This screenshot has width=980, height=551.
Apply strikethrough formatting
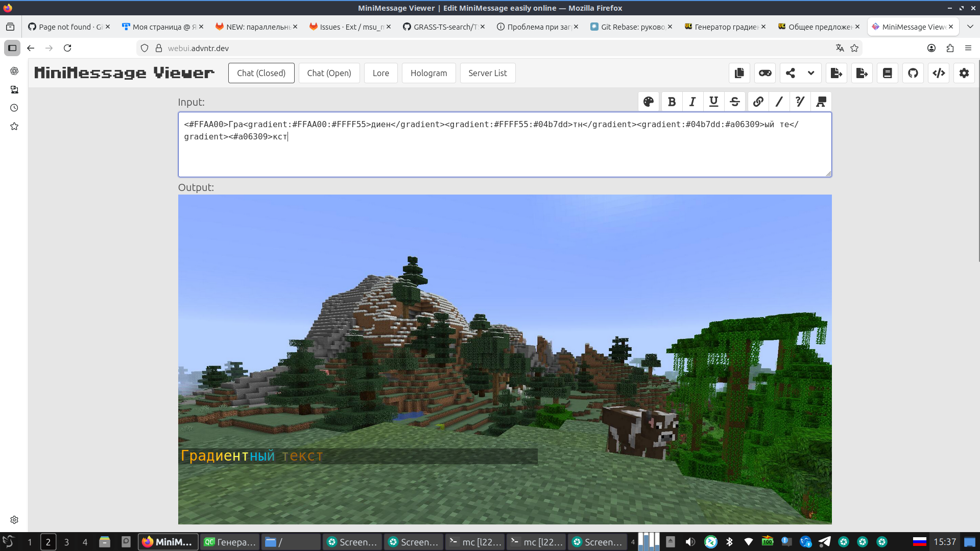click(734, 102)
